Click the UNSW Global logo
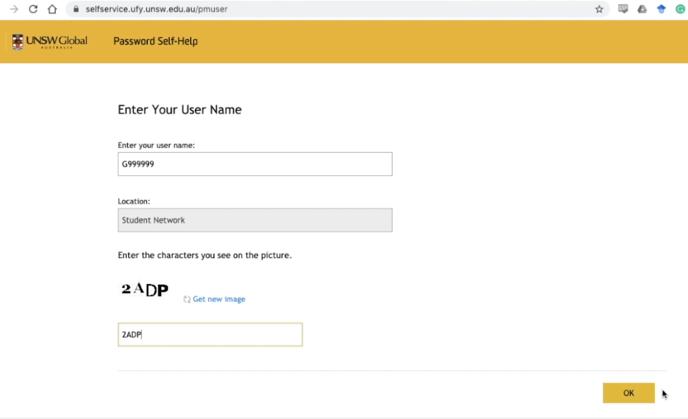Image resolution: width=688 pixels, height=419 pixels. click(49, 42)
